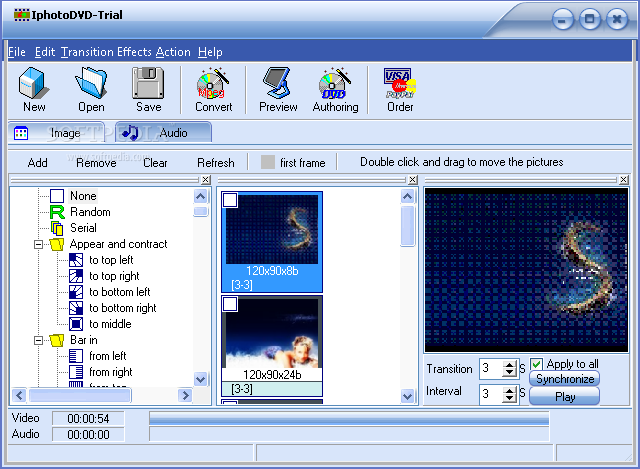Open DVD Authoring from the toolbar
Image resolution: width=640 pixels, height=469 pixels.
(335, 84)
